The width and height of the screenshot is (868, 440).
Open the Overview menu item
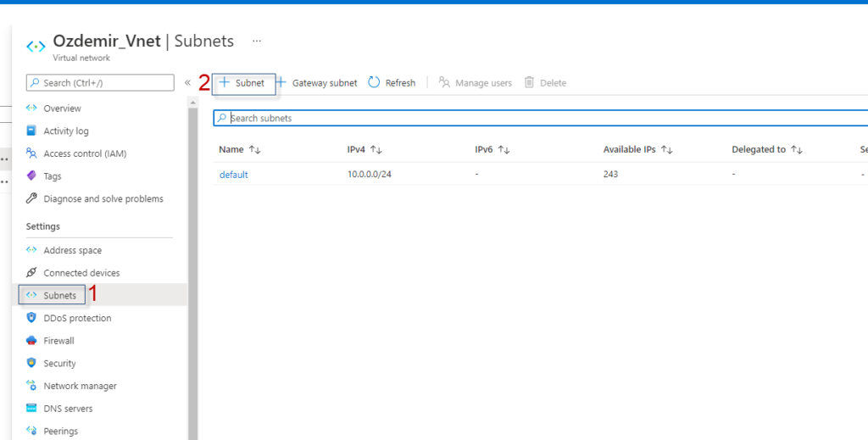click(62, 109)
